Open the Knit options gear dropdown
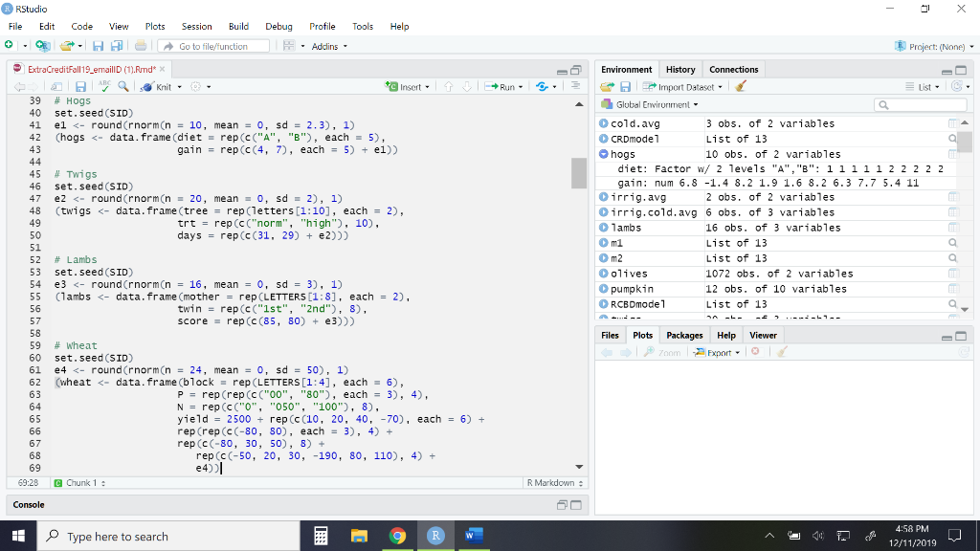This screenshot has height=551, width=980. 200,86
